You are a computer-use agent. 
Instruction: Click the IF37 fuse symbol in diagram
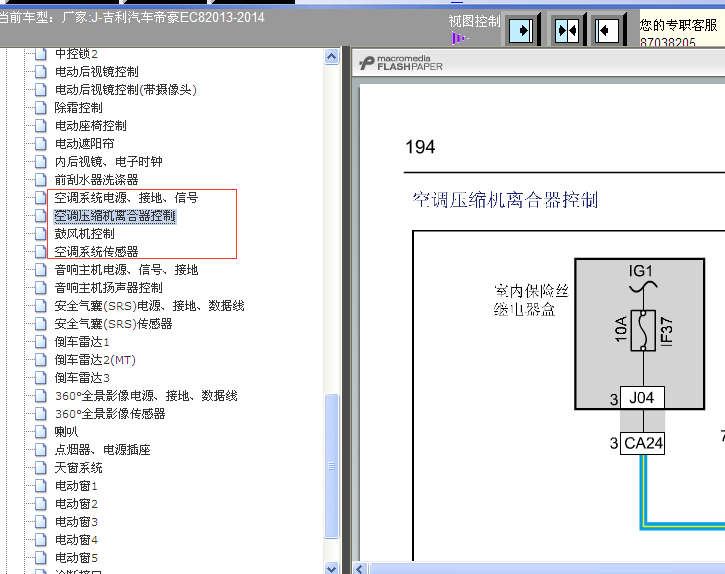643,330
